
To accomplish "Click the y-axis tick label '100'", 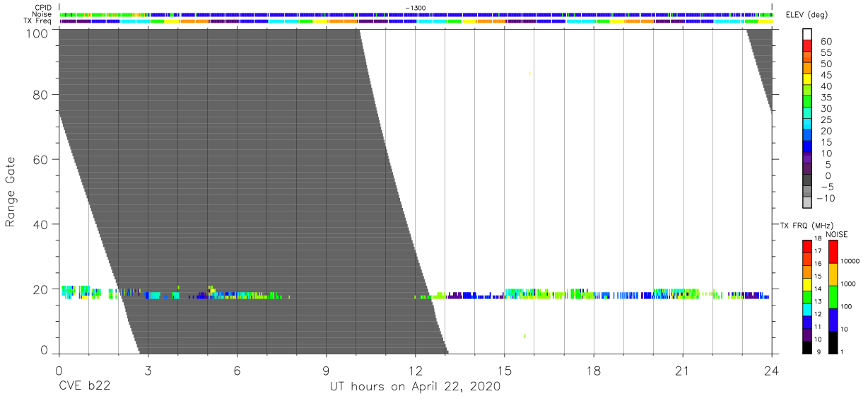I will pos(37,33).
